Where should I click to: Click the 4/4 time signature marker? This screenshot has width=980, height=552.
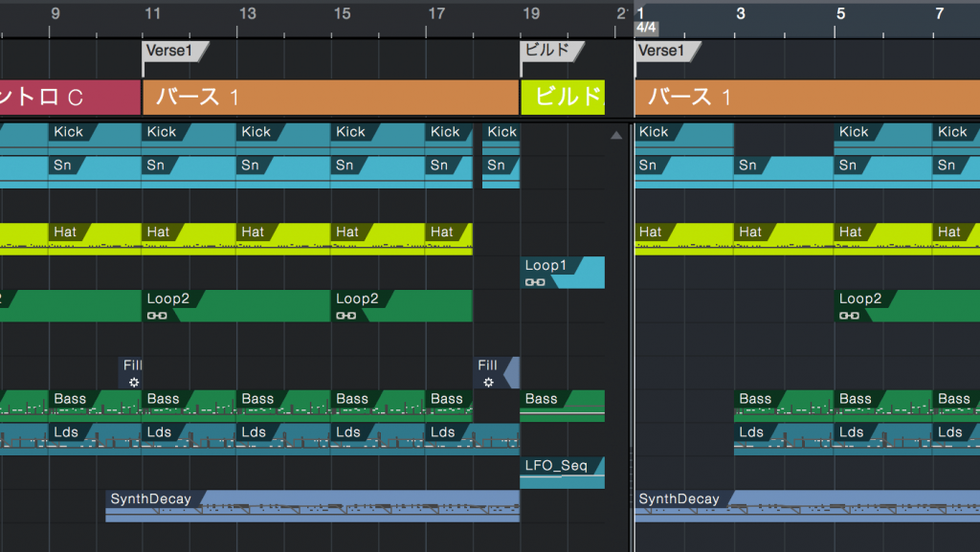646,29
